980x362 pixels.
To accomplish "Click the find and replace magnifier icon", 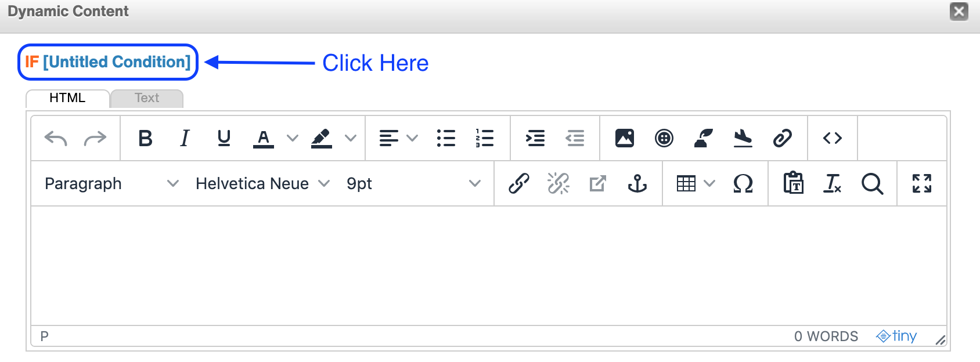I will pyautogui.click(x=872, y=184).
